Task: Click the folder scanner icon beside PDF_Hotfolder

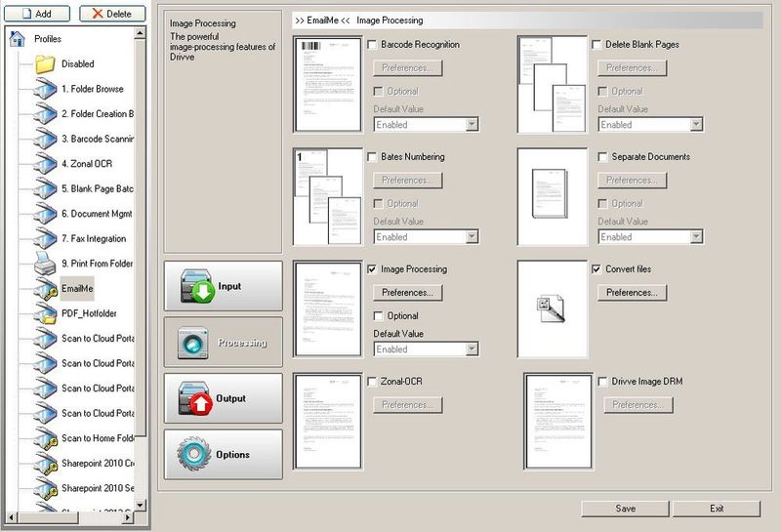Action: tap(46, 313)
